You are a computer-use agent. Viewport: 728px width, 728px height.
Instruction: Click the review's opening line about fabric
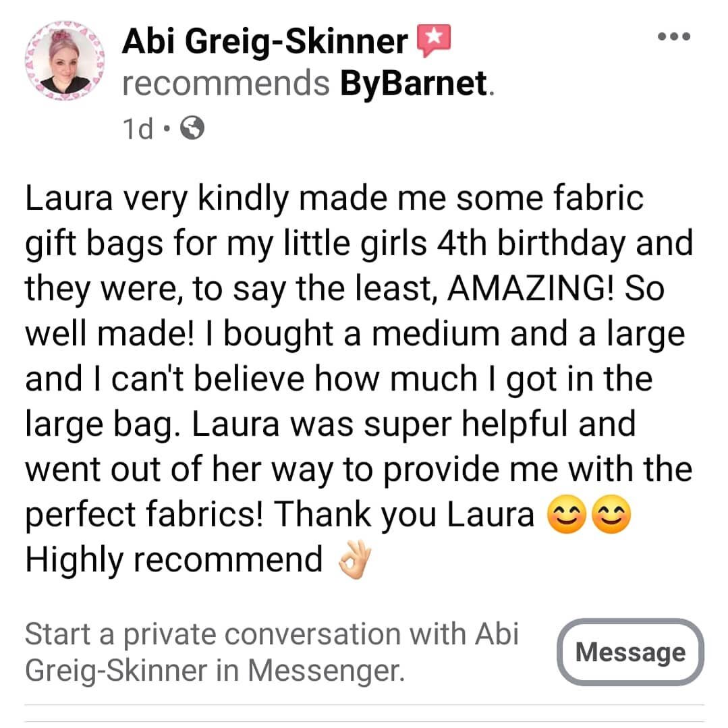pos(334,198)
